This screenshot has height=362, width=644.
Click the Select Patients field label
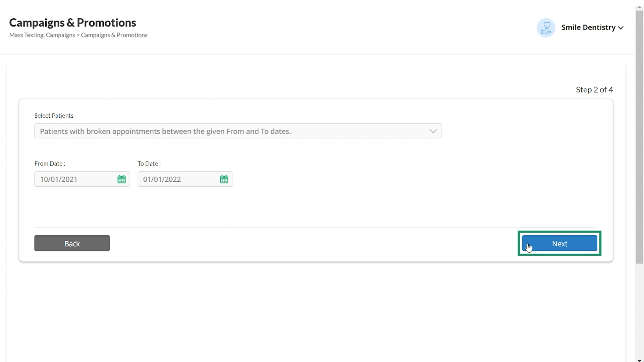tap(54, 115)
